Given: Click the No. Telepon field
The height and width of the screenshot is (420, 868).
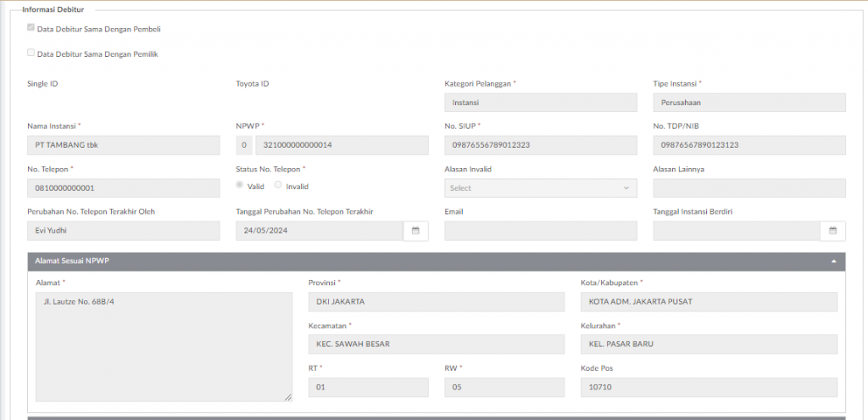Looking at the screenshot, I should click(x=124, y=188).
